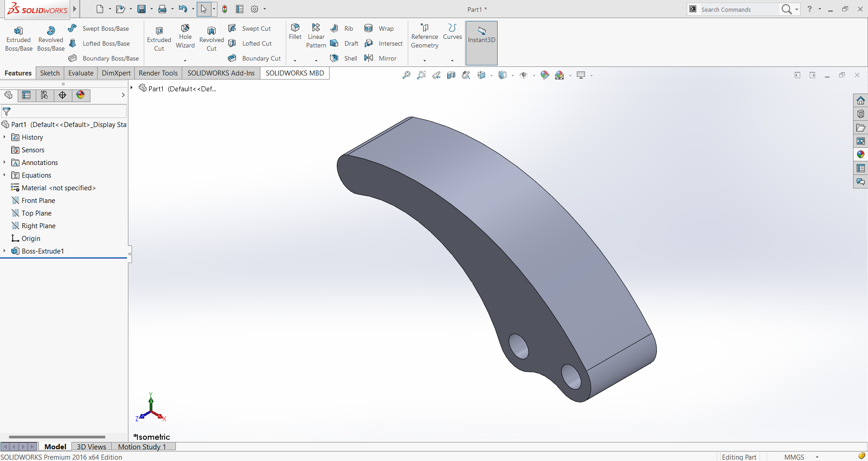Switch to the Evaluate tab
This screenshot has height=461, width=868.
[81, 73]
